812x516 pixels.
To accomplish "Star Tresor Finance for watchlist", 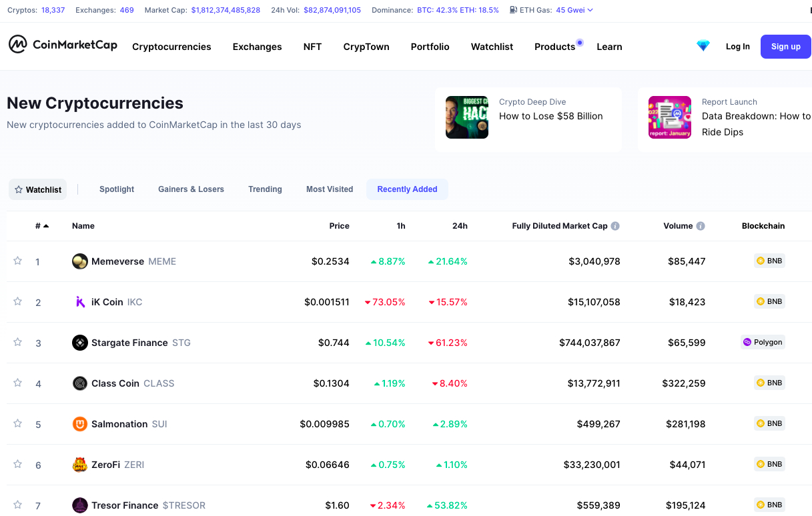I will point(18,505).
